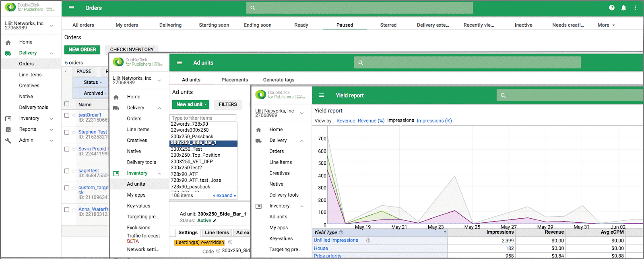Open Unfilled impressions yield type link

click(x=336, y=240)
